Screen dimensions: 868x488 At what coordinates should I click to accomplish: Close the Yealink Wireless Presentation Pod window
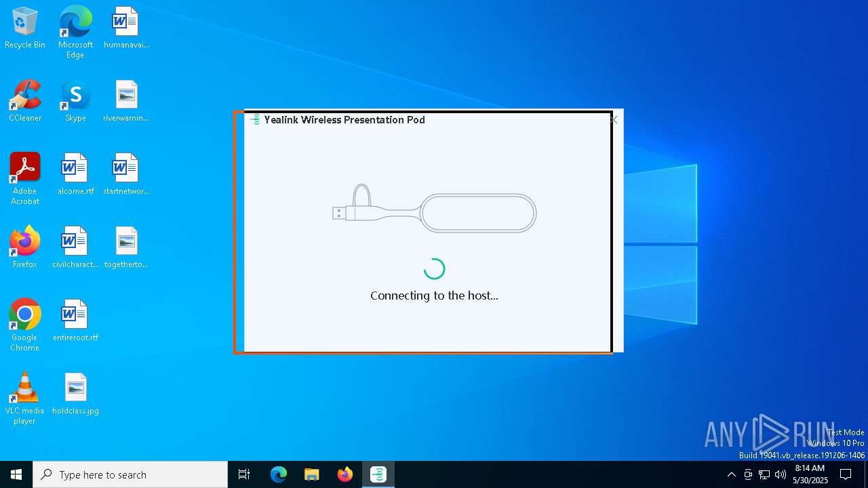coord(614,120)
